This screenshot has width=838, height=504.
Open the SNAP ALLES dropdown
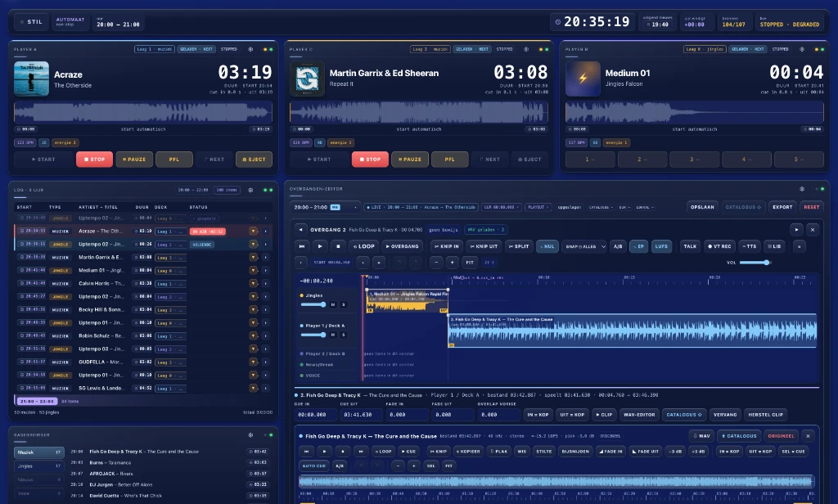pyautogui.click(x=585, y=246)
